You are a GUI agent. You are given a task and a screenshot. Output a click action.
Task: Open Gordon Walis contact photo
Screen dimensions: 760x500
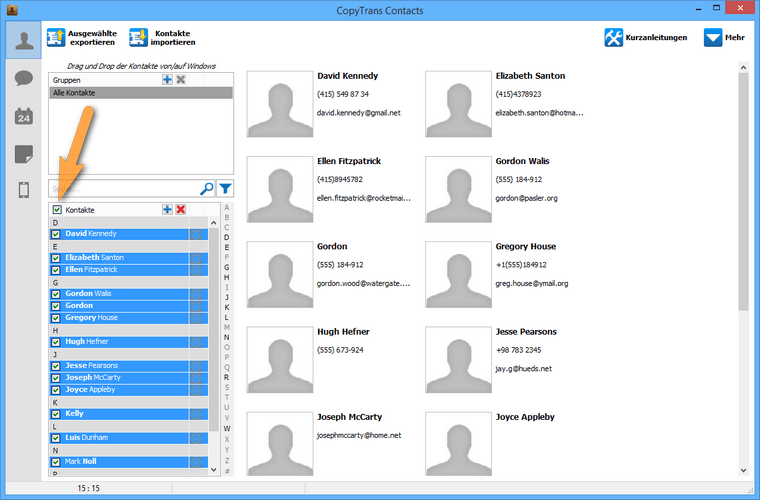458,189
